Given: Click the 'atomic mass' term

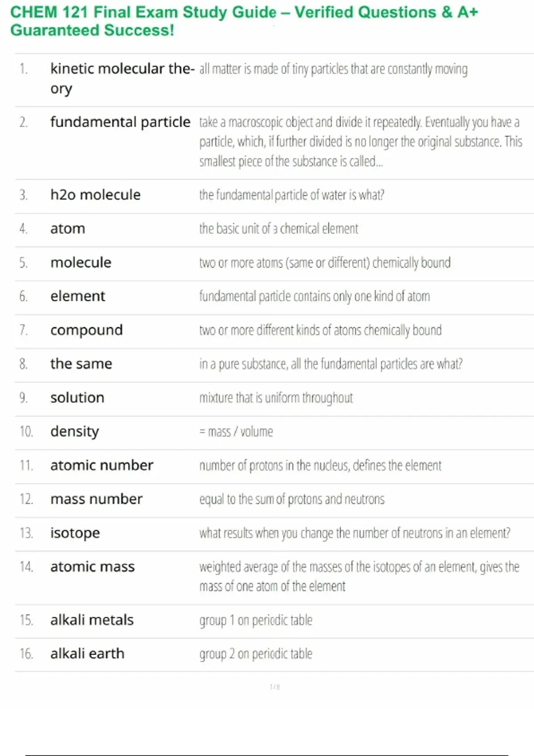Looking at the screenshot, I should [92, 567].
